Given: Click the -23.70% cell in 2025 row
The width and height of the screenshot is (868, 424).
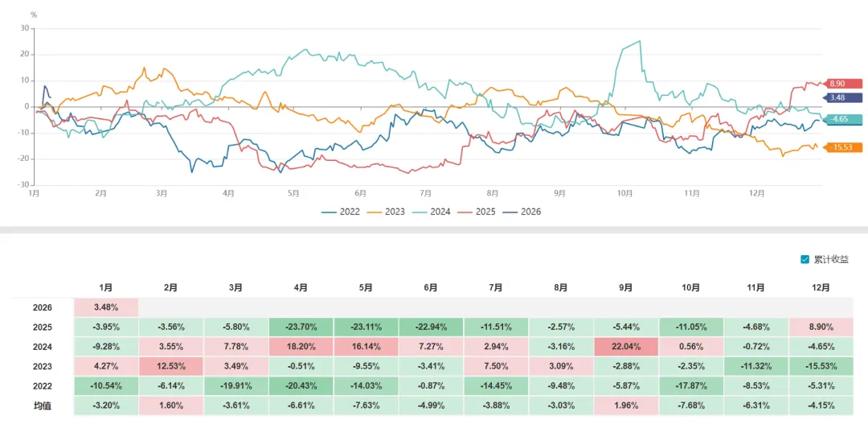Looking at the screenshot, I should (301, 327).
